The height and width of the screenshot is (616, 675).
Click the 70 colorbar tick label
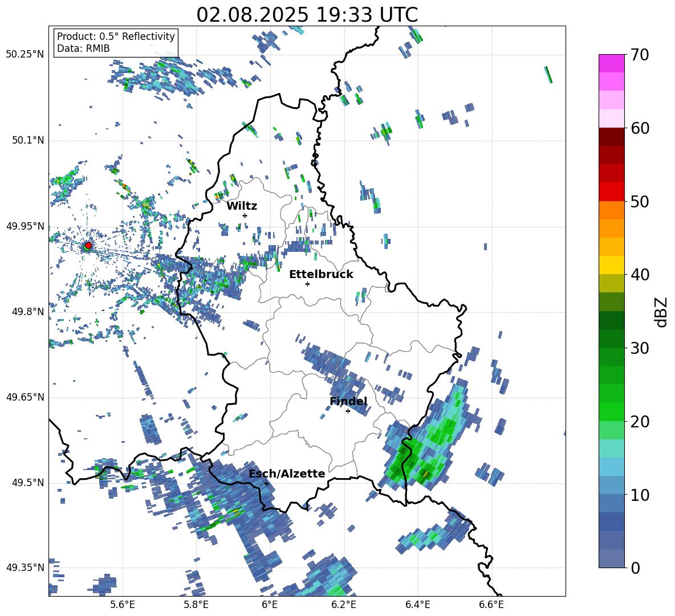(639, 55)
